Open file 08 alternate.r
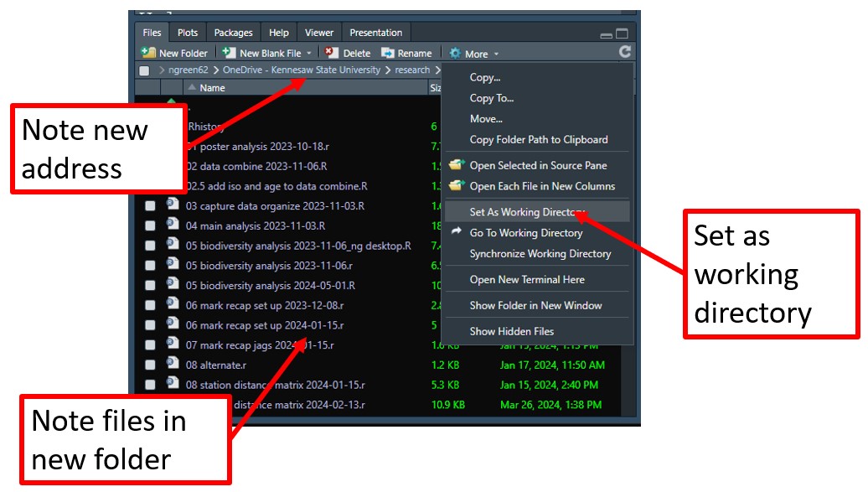 (216, 365)
